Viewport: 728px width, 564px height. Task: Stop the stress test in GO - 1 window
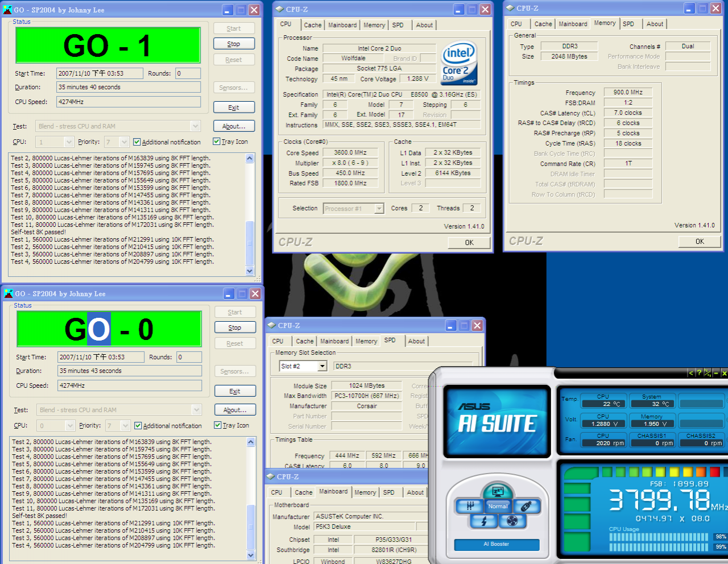(234, 44)
